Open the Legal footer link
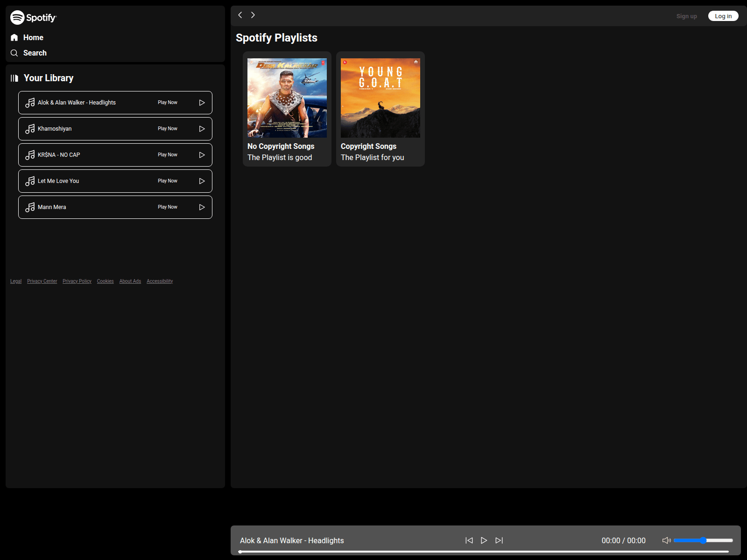 [x=16, y=281]
